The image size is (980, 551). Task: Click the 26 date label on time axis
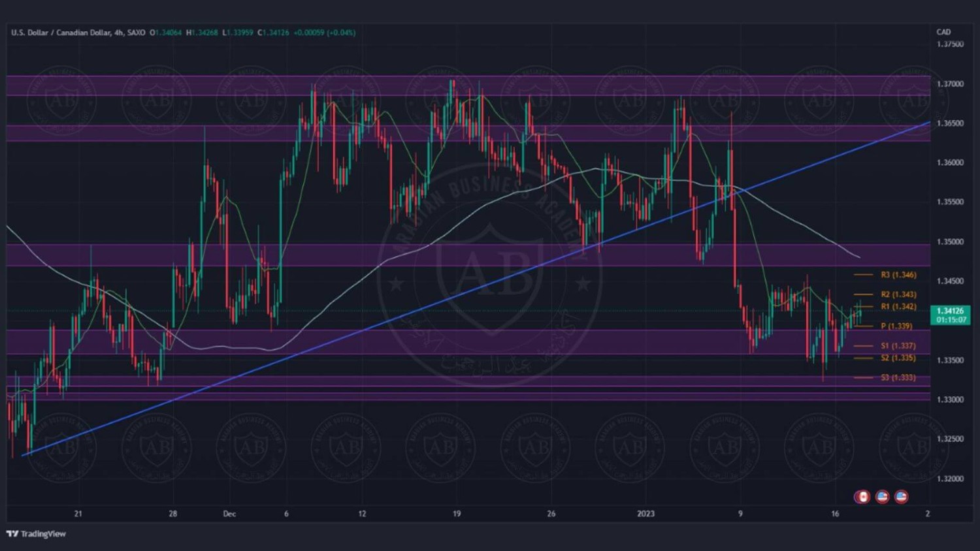tap(551, 514)
